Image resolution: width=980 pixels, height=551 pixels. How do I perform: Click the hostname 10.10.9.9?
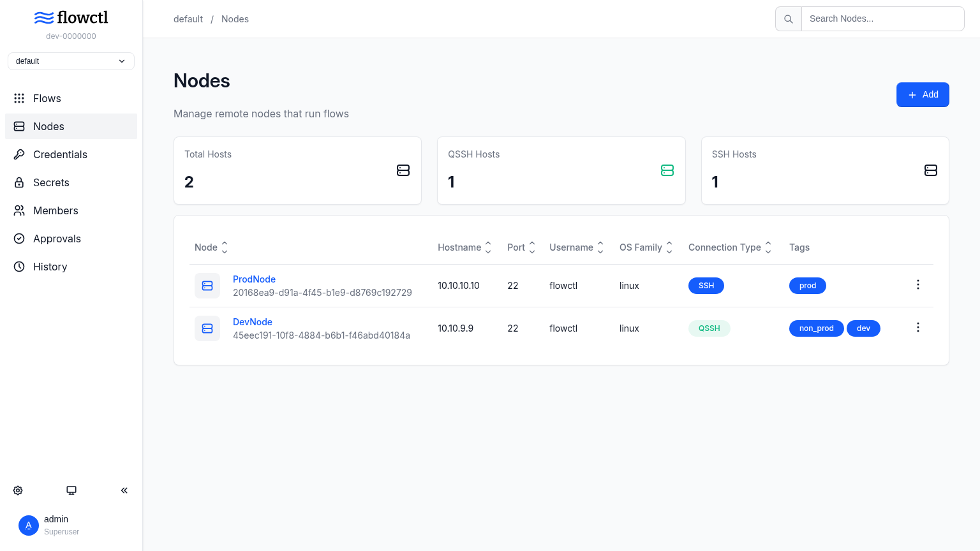click(456, 328)
